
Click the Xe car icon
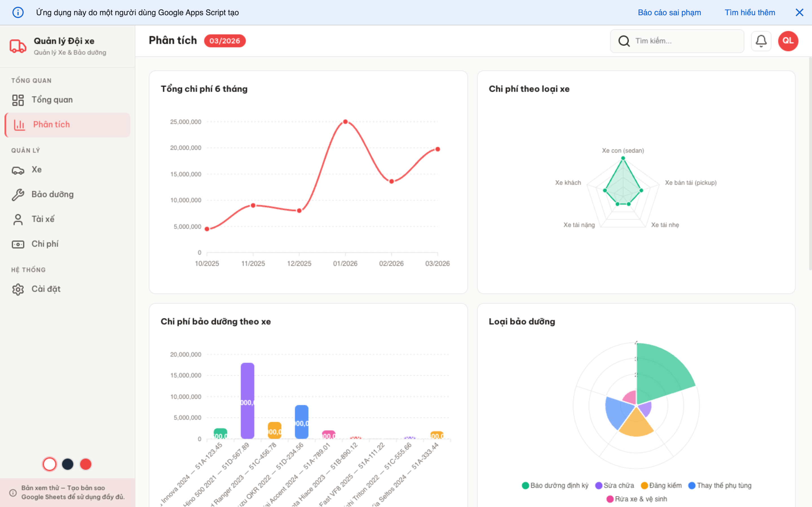pos(18,170)
